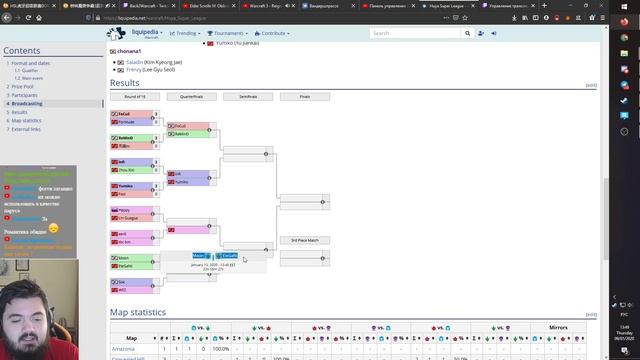Click the liquipedia.net address bar

pyautogui.click(x=269, y=18)
